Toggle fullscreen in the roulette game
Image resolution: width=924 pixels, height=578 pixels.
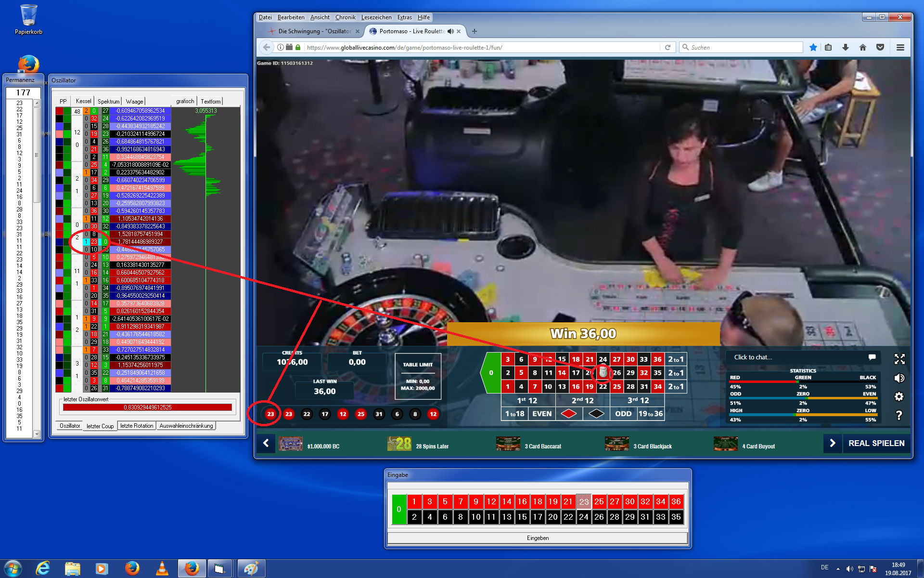pyautogui.click(x=899, y=359)
